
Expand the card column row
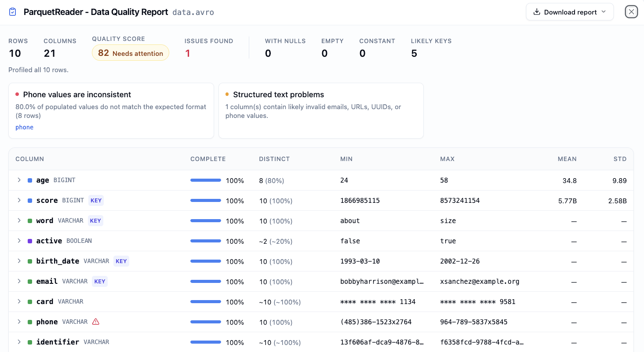[19, 301]
